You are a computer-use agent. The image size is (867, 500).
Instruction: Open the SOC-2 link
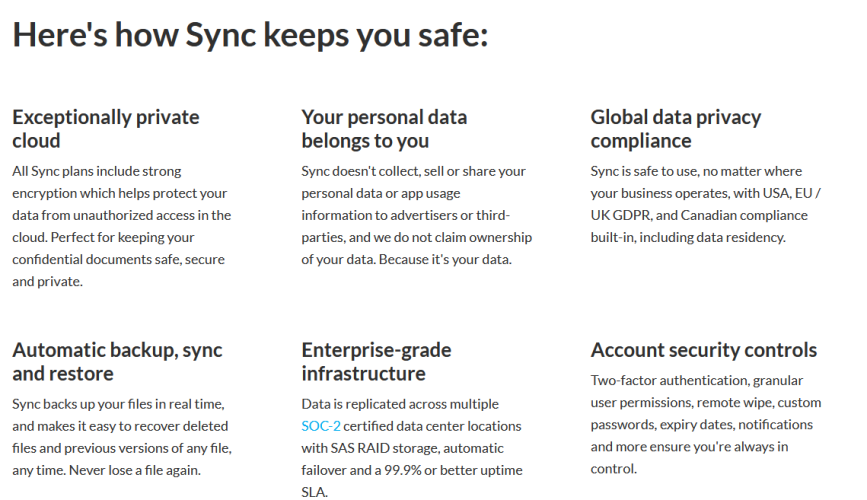click(x=321, y=426)
